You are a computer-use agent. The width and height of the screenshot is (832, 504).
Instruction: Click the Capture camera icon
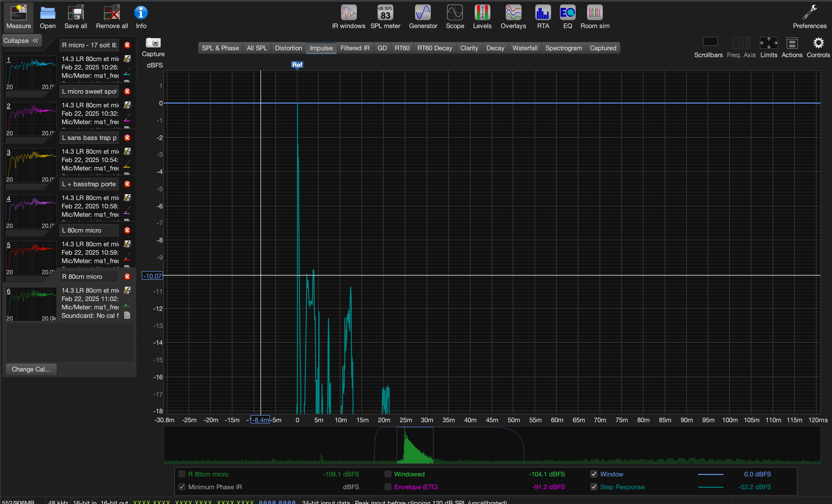[x=153, y=43]
